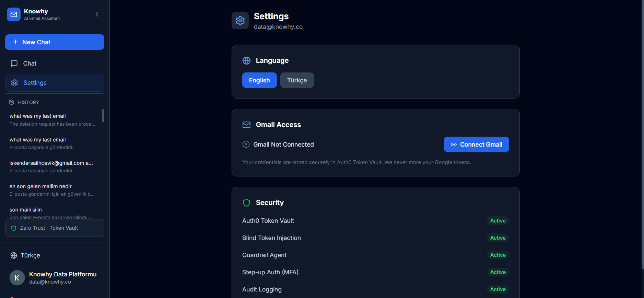Click Active badge for Step-up Auth (MFA)
This screenshot has height=298, width=644.
498,272
